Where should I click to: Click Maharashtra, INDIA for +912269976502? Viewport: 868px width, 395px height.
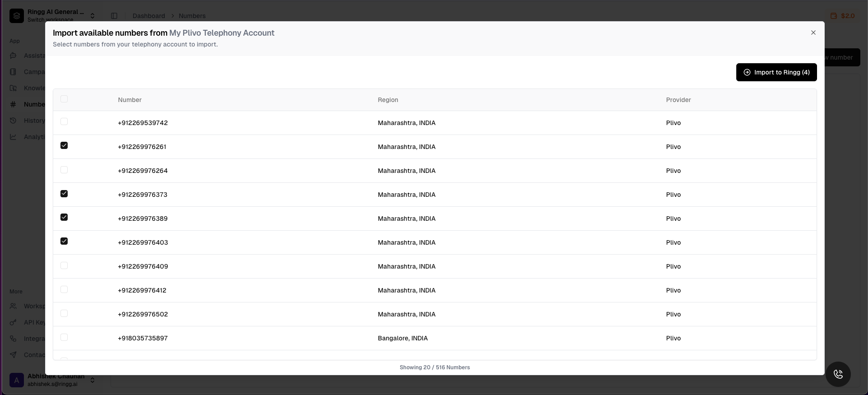407,314
